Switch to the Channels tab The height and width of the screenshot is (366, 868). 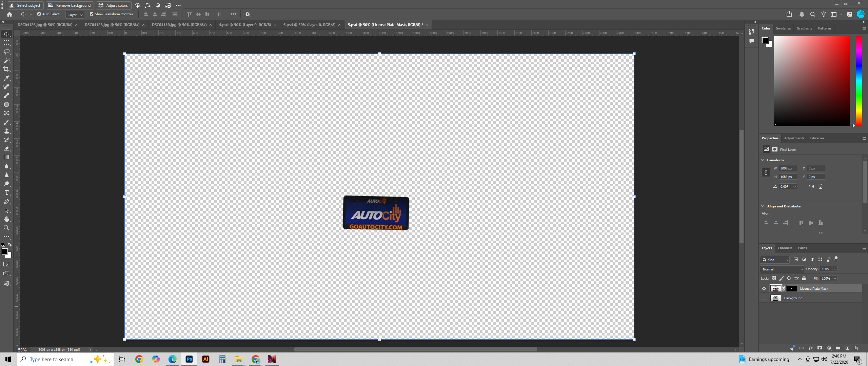(x=785, y=248)
